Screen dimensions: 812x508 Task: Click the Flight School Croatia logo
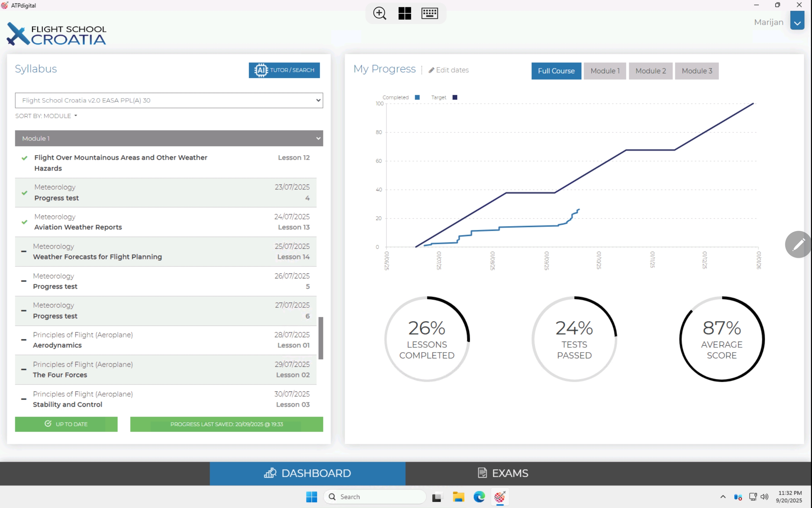[x=57, y=34]
